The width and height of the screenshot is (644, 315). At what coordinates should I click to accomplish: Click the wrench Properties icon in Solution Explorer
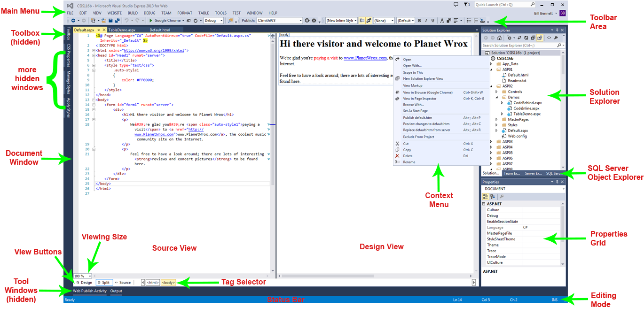[x=556, y=38]
